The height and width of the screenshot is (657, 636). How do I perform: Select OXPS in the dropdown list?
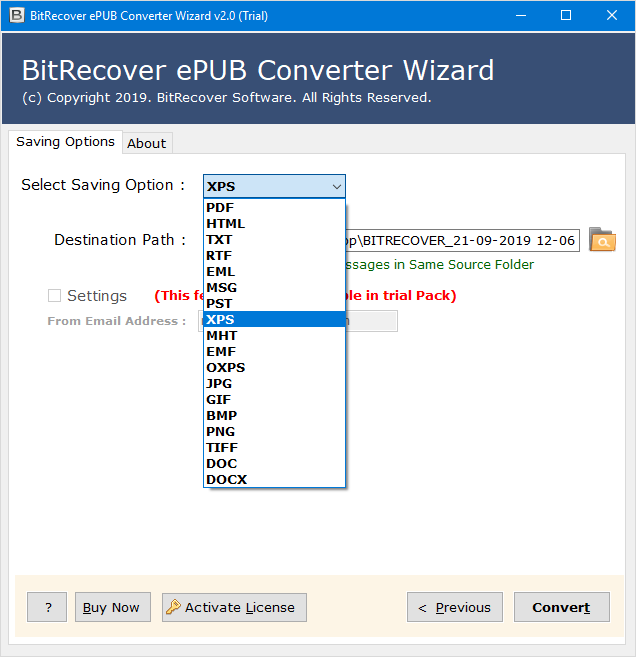(x=274, y=367)
